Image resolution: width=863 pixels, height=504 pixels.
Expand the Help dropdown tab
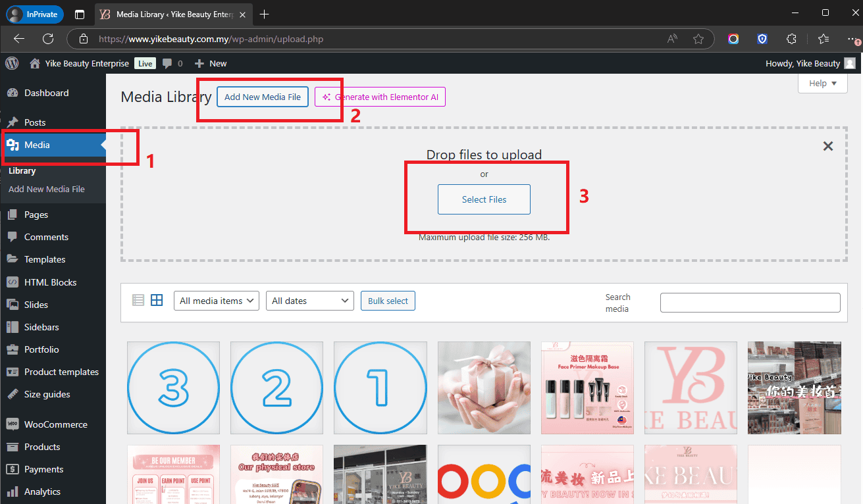823,84
